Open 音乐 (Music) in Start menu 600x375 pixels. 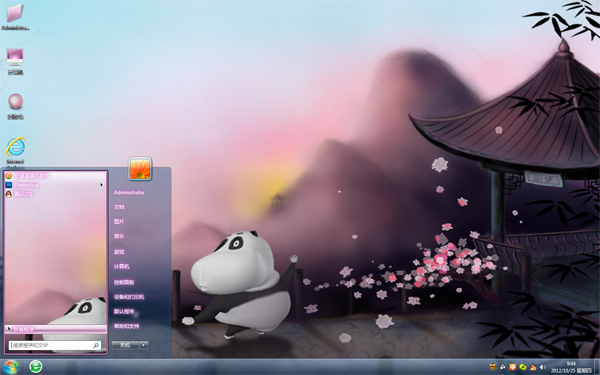click(x=119, y=236)
